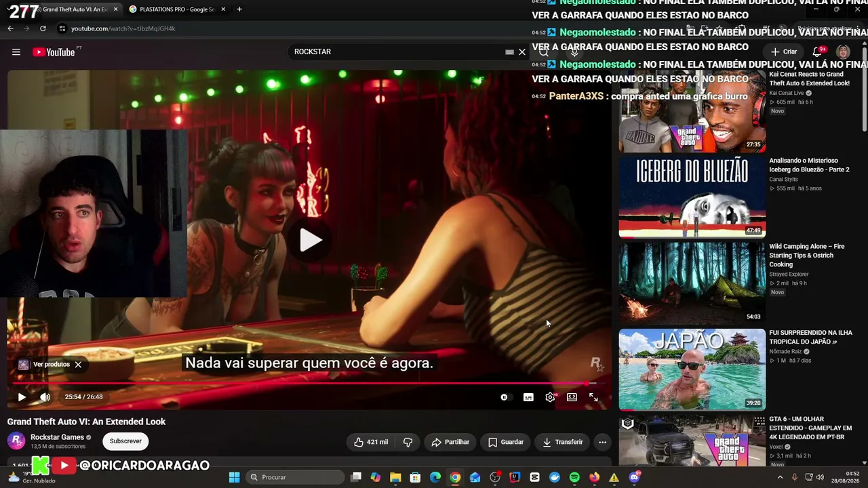
Task: Open Google Chrome from the taskbar
Action: 455,477
